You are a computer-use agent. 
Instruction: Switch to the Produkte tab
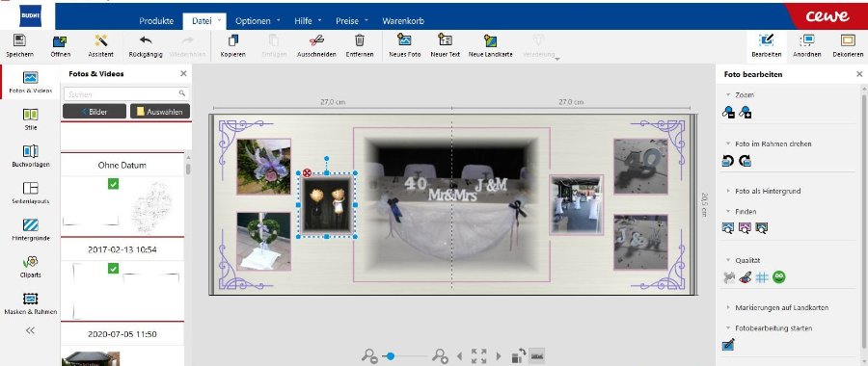[x=156, y=21]
